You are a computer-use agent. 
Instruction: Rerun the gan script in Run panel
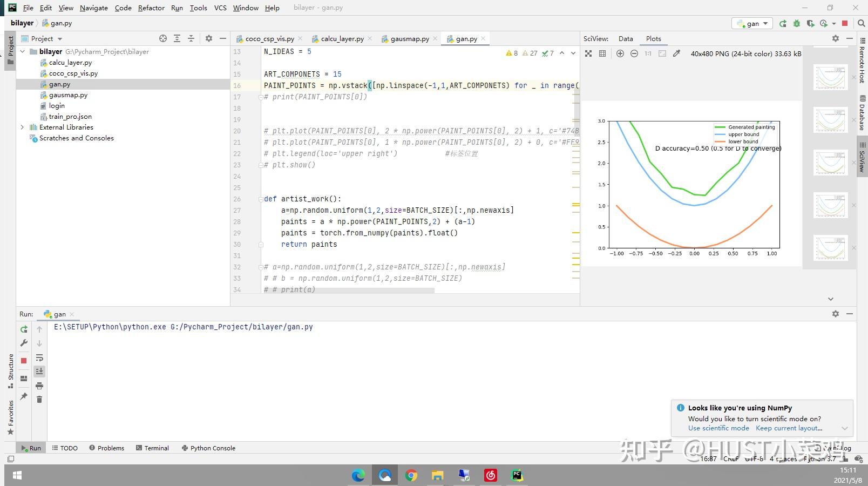24,329
